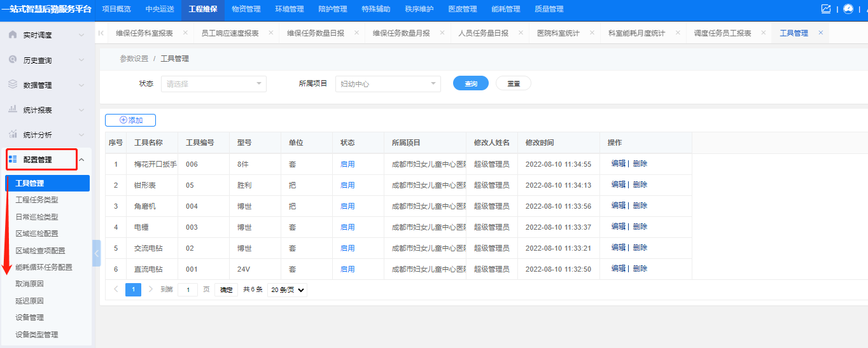Jump to first tab using the tab-bar arrow
Viewport: 868px width, 348px height.
click(x=101, y=33)
